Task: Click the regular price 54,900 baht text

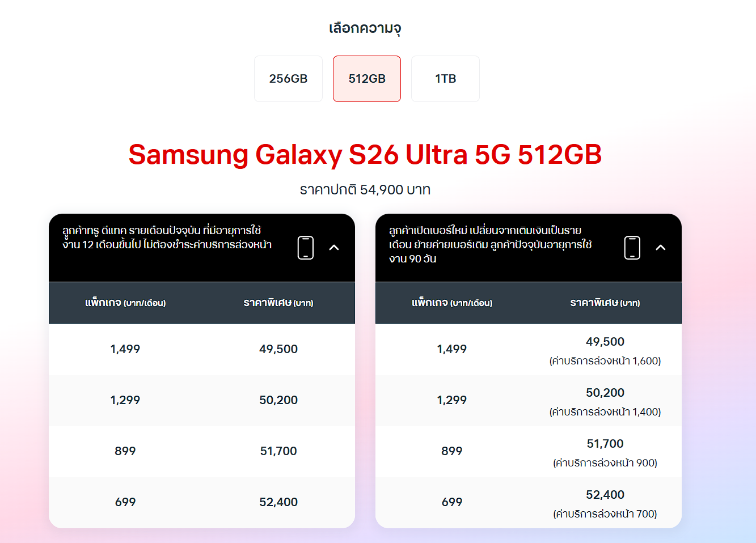Action: tap(365, 190)
